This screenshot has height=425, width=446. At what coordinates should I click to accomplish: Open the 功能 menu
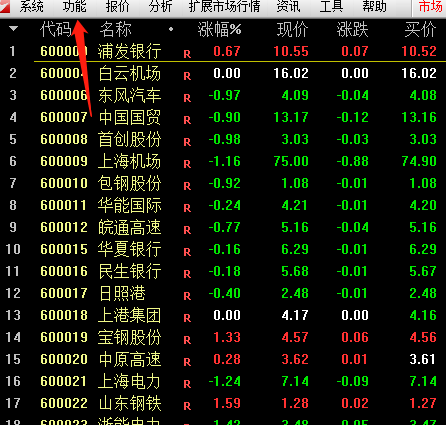(x=75, y=6)
